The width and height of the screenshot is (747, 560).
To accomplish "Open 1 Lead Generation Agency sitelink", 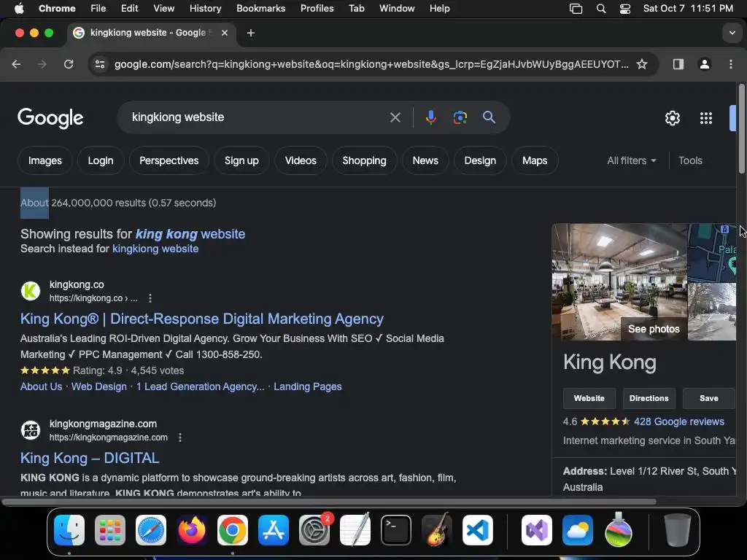I will [200, 386].
